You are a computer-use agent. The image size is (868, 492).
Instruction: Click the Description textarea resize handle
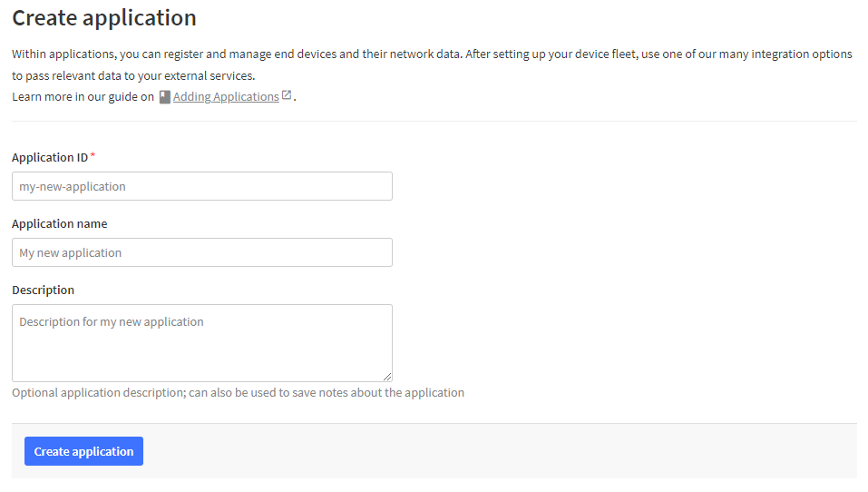click(x=387, y=377)
